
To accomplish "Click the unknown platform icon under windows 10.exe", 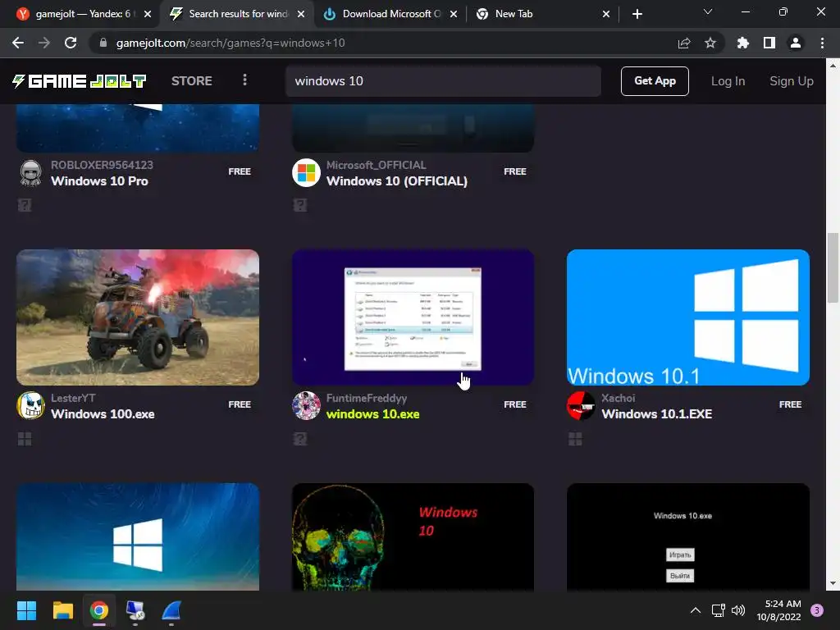I will (x=300, y=440).
